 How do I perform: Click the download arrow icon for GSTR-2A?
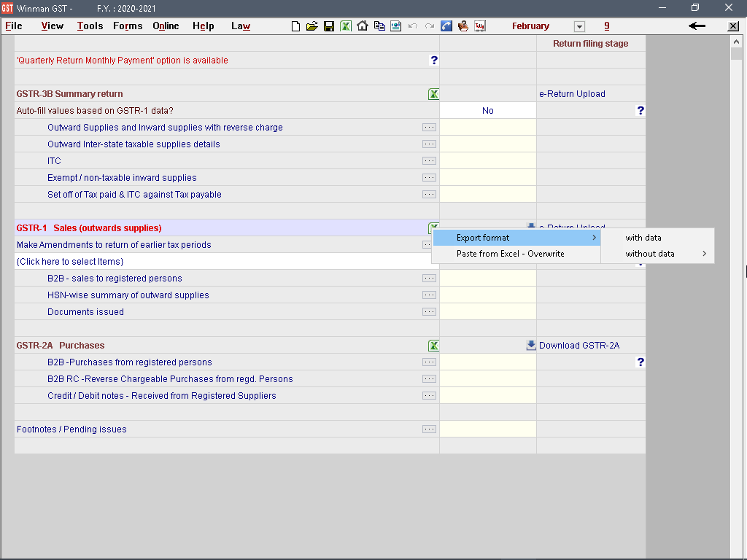coord(531,346)
